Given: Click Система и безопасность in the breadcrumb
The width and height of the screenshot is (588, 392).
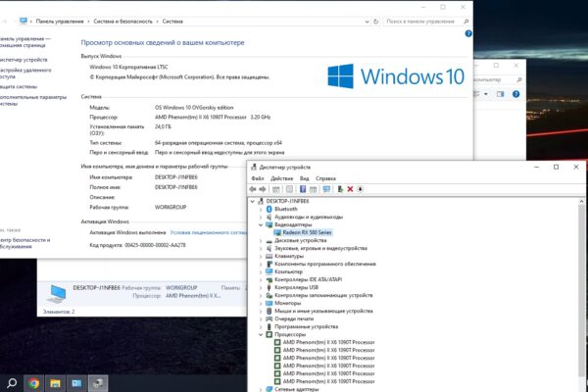Looking at the screenshot, I should pyautogui.click(x=123, y=22).
